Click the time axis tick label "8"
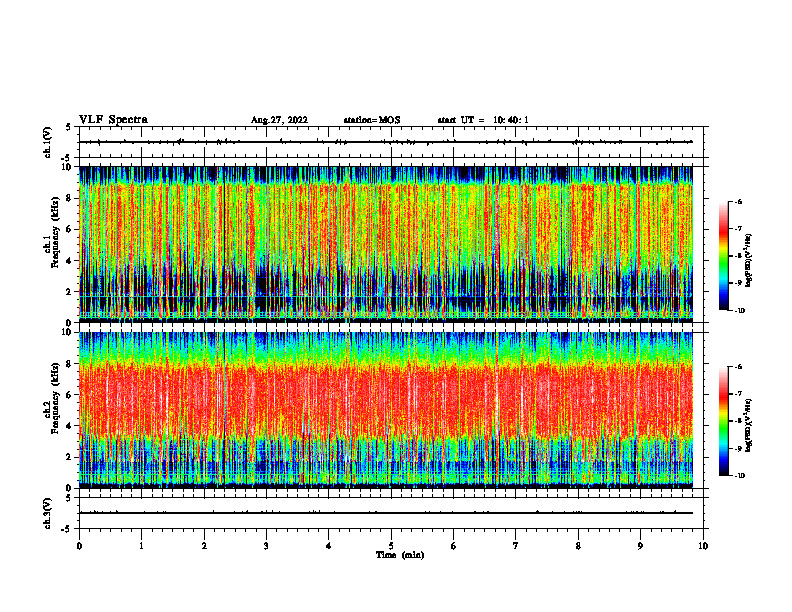Screen dimensions: 792x612 click(578, 546)
